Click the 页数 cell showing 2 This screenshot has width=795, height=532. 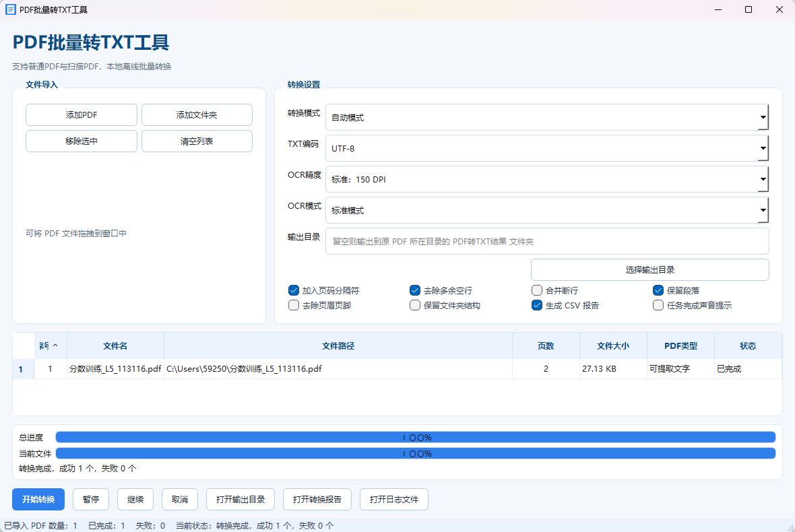[546, 369]
